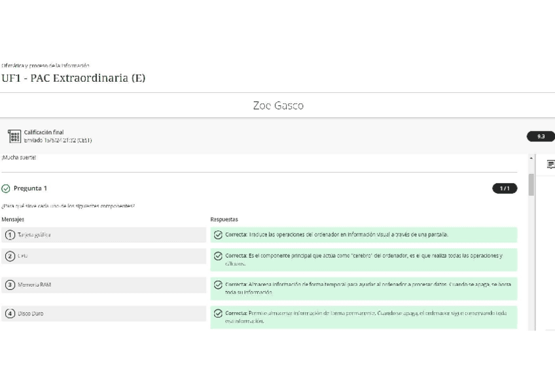Image resolution: width=555 pixels, height=392 pixels.
Task: Click the Calificación final grid icon
Action: point(14,136)
